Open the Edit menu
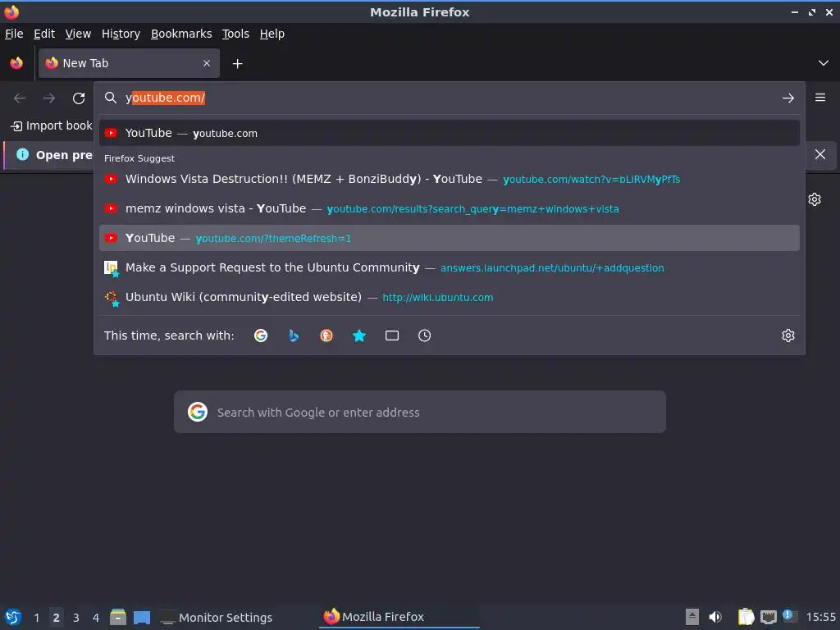Image resolution: width=840 pixels, height=630 pixels. click(44, 34)
